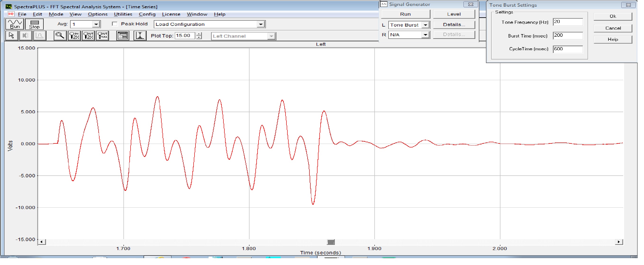Click the Zoom In 2X icon
This screenshot has height=265, width=644.
click(74, 36)
